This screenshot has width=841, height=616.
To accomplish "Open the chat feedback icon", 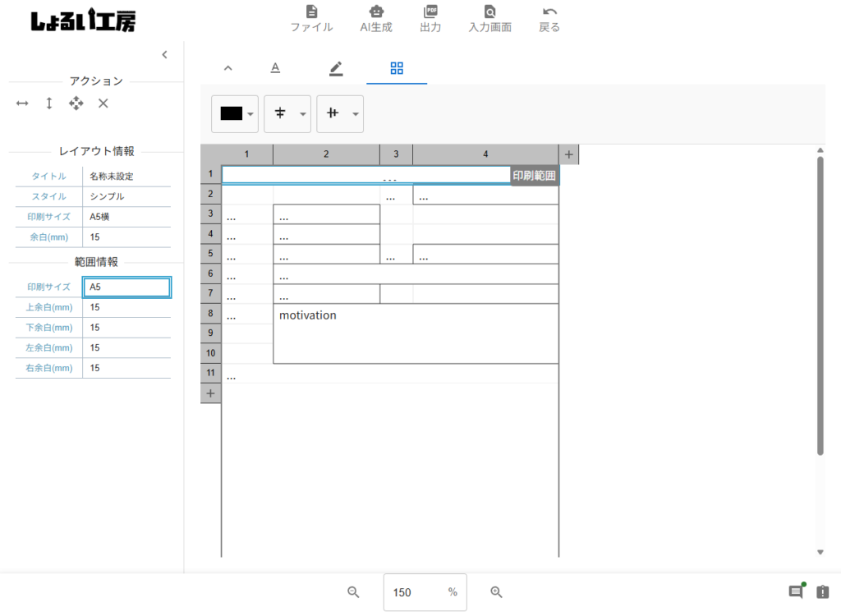I will [x=795, y=592].
